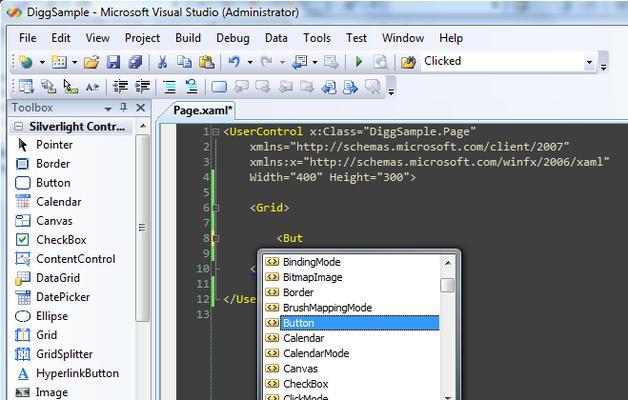Open the New Project dropdown arrow

coord(42,62)
